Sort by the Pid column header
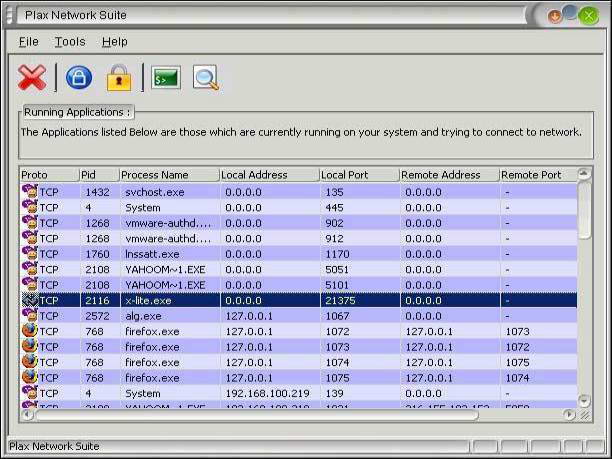612x459 pixels. click(100, 175)
